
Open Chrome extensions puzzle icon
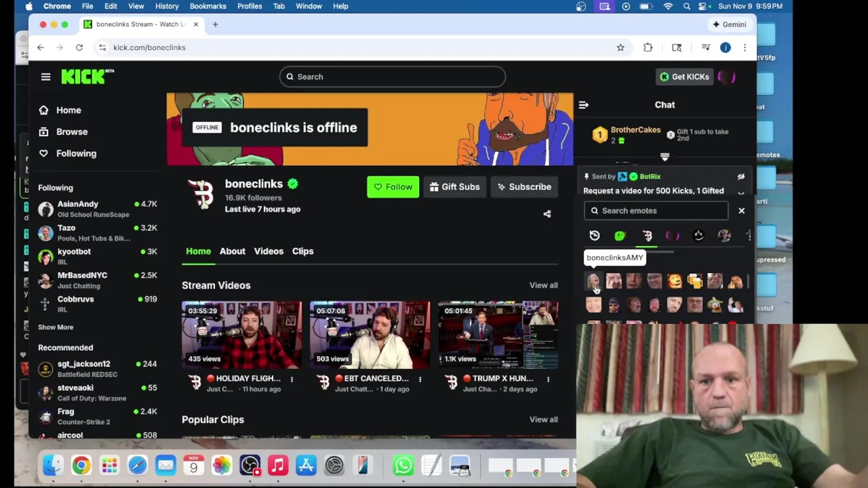pyautogui.click(x=648, y=47)
